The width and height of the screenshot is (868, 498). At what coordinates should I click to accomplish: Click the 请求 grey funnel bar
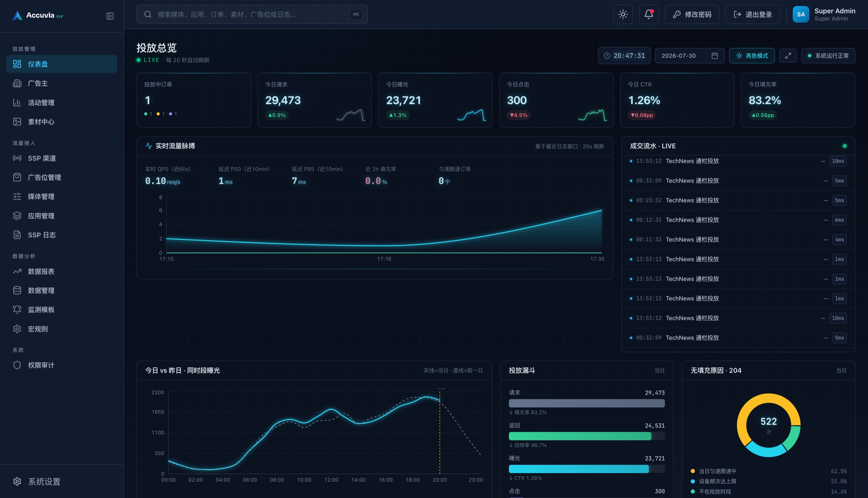pyautogui.click(x=587, y=403)
